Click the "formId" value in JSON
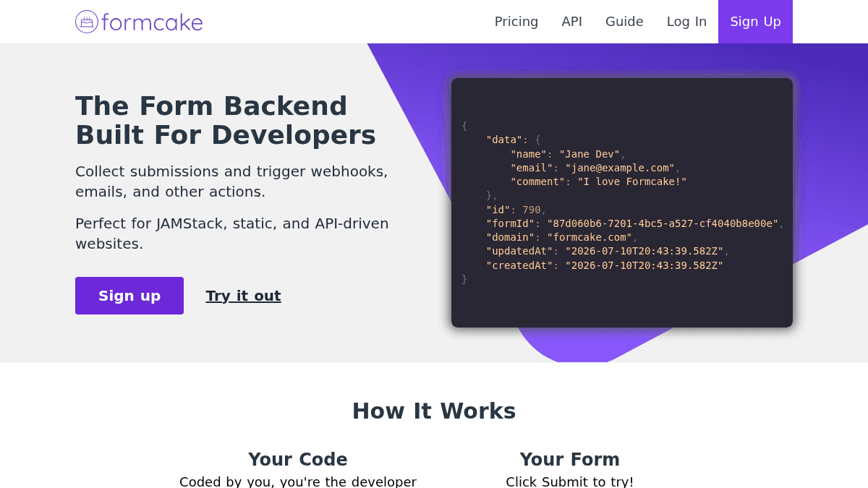This screenshot has width=868, height=488. [x=663, y=223]
